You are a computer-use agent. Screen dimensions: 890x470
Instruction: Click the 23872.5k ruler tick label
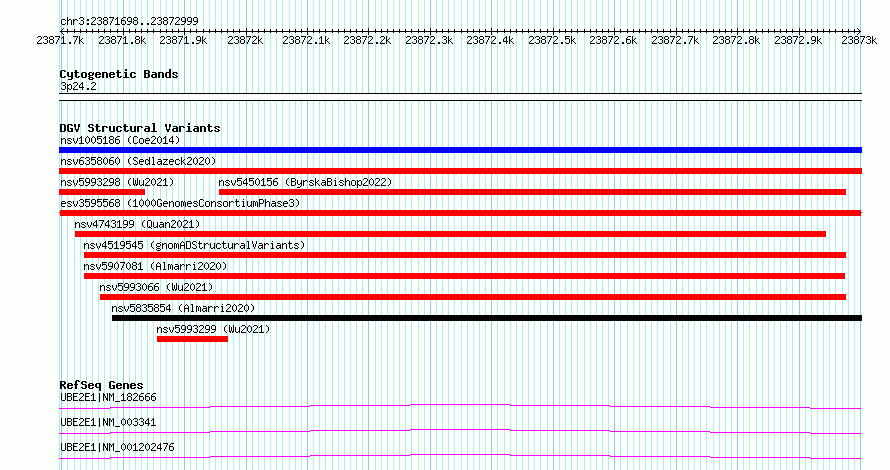pyautogui.click(x=552, y=40)
